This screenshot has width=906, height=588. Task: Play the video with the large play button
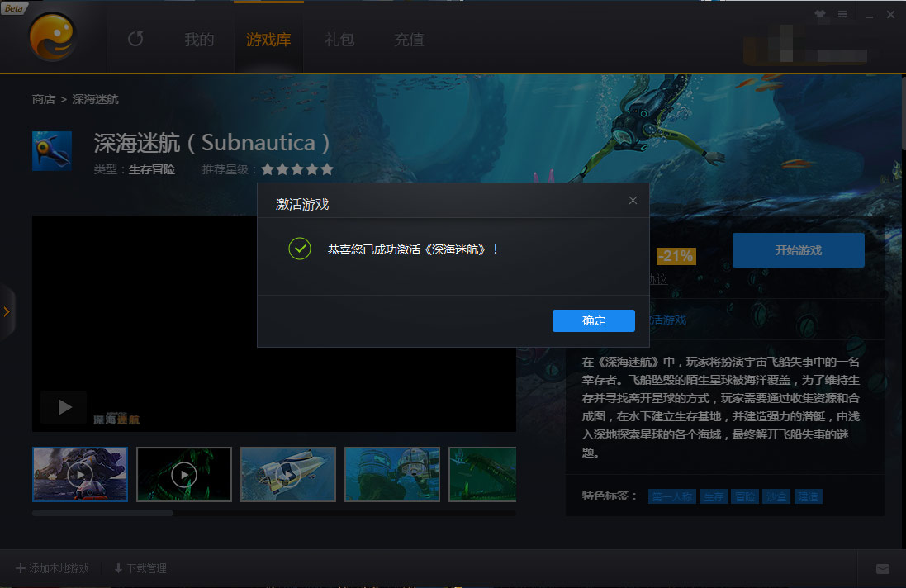point(64,407)
